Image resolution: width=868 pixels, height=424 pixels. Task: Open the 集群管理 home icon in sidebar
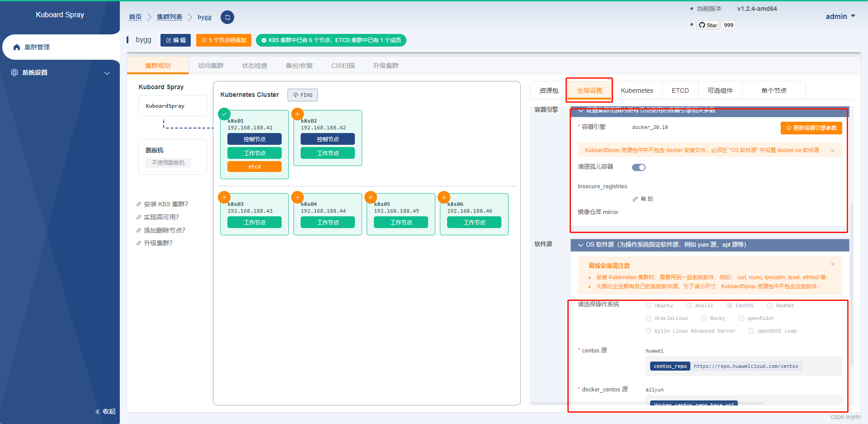17,47
